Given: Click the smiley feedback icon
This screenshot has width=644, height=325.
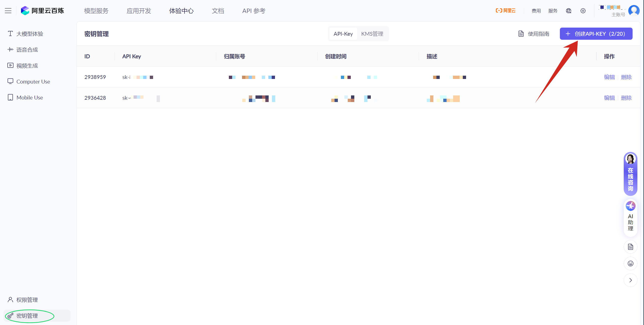Looking at the screenshot, I should (630, 263).
